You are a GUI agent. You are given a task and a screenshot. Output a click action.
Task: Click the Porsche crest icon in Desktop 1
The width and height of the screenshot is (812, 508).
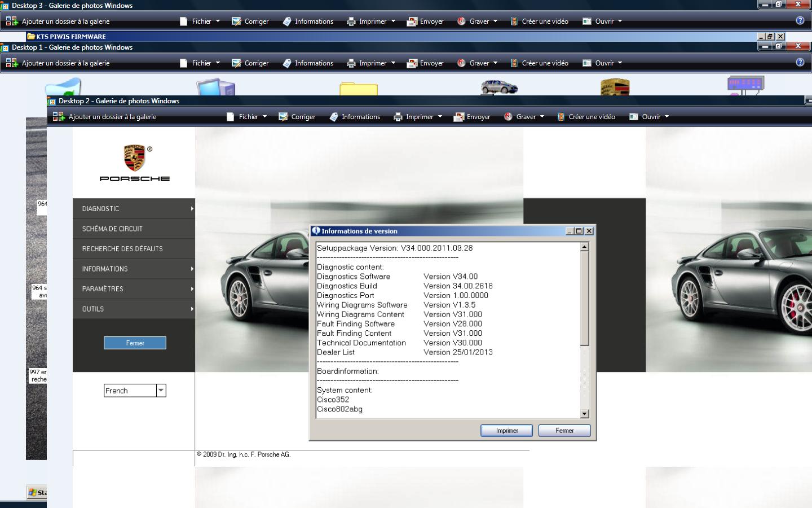tap(615, 87)
